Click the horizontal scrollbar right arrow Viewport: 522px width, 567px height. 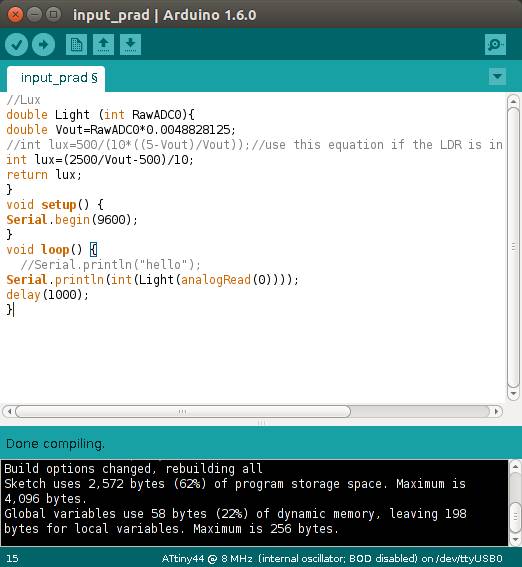496,411
